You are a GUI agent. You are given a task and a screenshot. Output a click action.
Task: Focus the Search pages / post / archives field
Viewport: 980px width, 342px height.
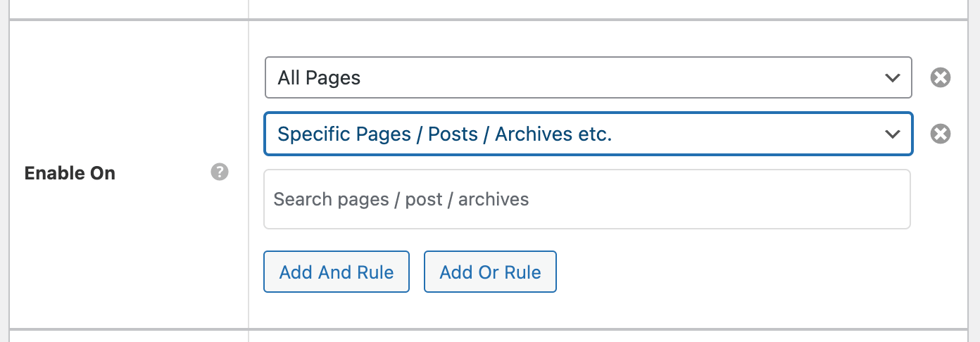[x=586, y=199]
